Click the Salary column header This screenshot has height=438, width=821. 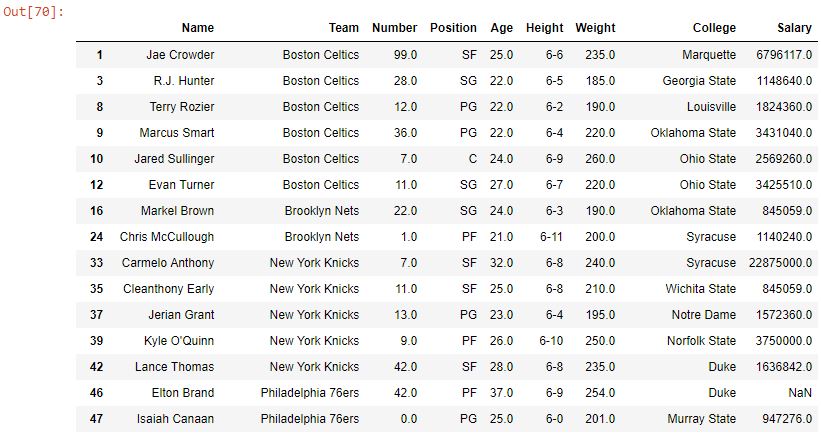[794, 28]
